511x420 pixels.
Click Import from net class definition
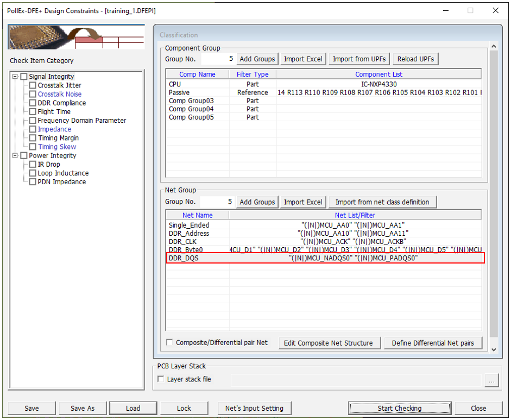[382, 202]
